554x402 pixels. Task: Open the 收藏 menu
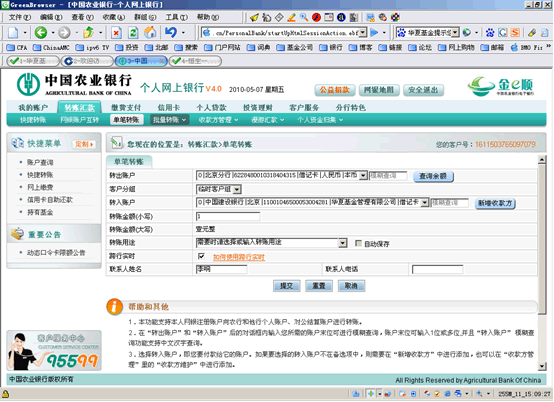[x=114, y=17]
